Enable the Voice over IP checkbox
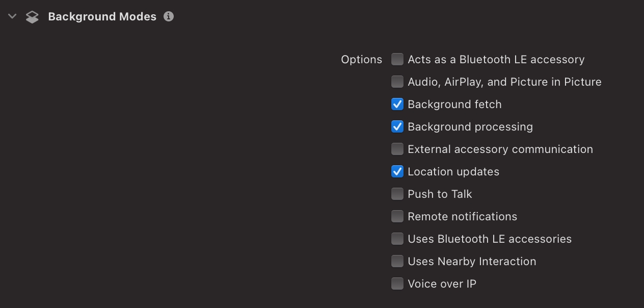 pos(397,284)
